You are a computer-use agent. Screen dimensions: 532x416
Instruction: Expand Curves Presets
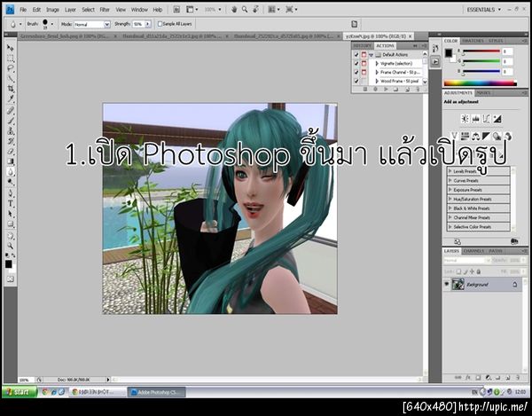(x=450, y=181)
